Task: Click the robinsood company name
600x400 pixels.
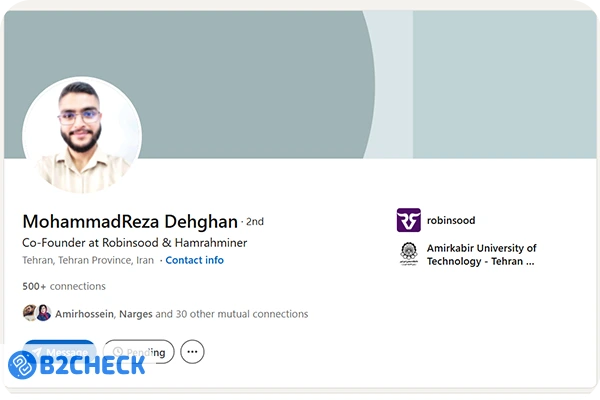Action: pyautogui.click(x=451, y=220)
